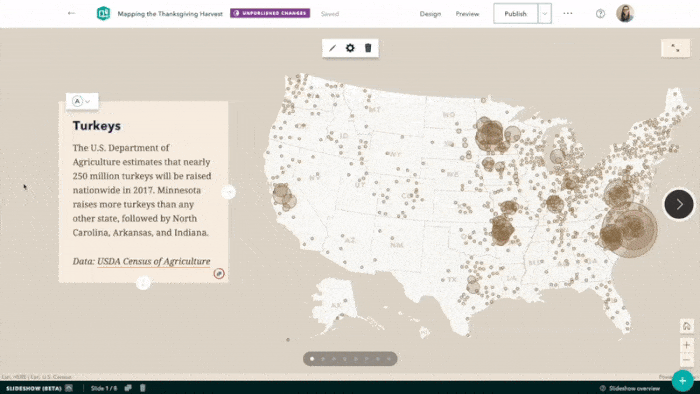The height and width of the screenshot is (394, 700).
Task: Click the icon beside Slideshow (Beta) label
Action: coord(69,388)
